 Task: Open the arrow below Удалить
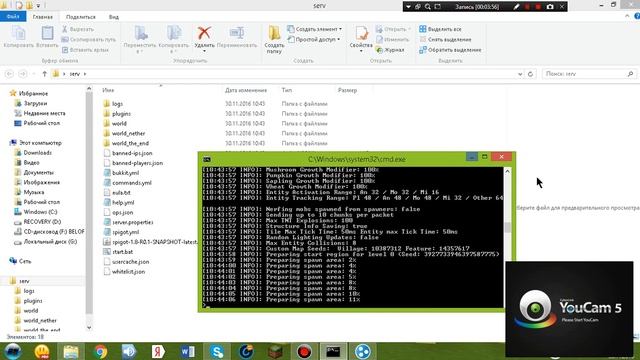click(x=204, y=51)
